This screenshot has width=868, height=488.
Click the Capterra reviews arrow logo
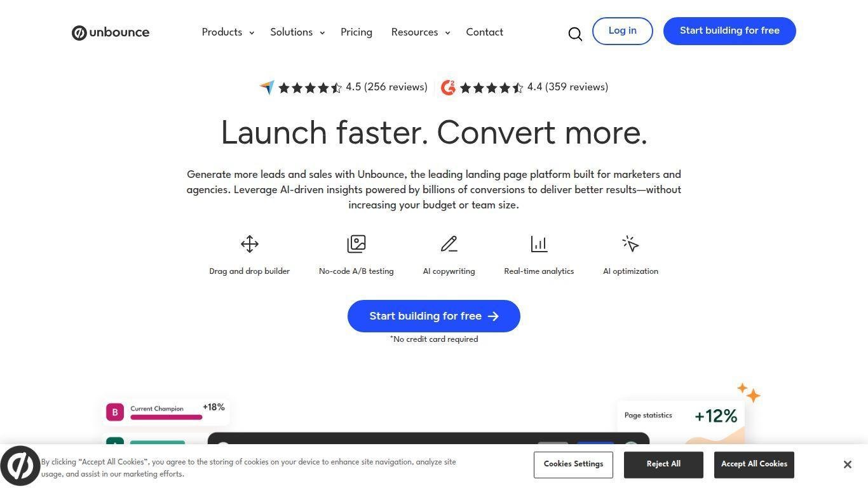pyautogui.click(x=267, y=87)
